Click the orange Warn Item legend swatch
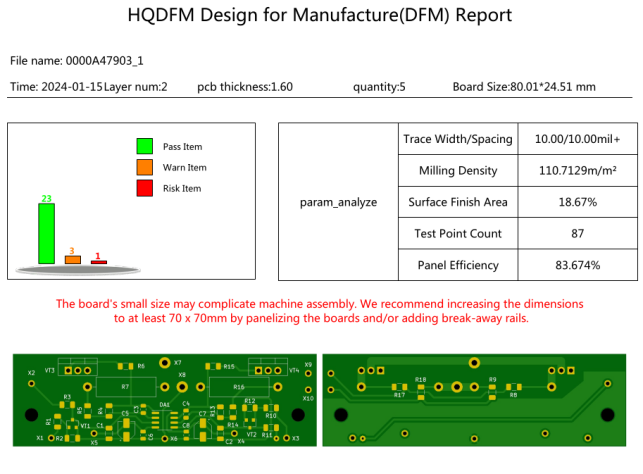This screenshot has height=474, width=643. click(x=145, y=167)
